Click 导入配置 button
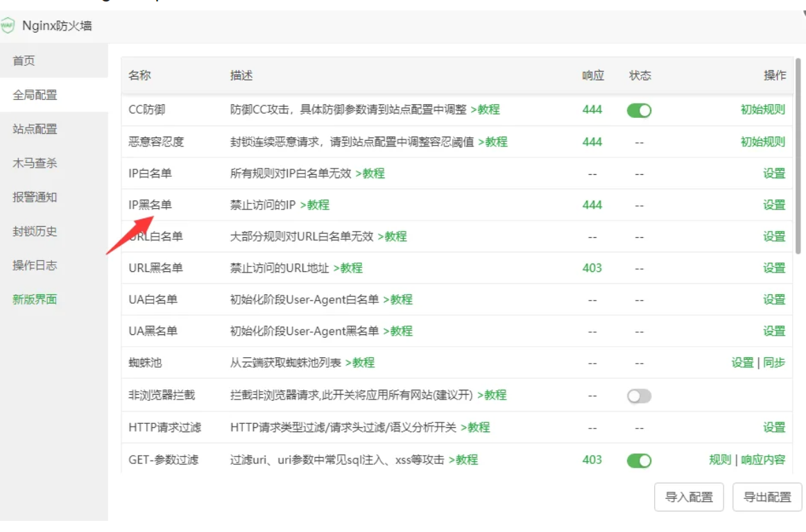Viewport: 806px width, 532px height. click(689, 497)
